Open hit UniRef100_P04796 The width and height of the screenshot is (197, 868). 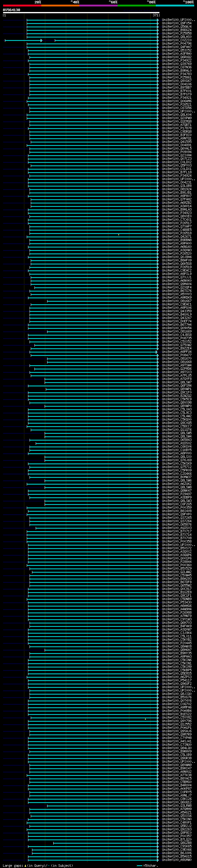(x=177, y=43)
